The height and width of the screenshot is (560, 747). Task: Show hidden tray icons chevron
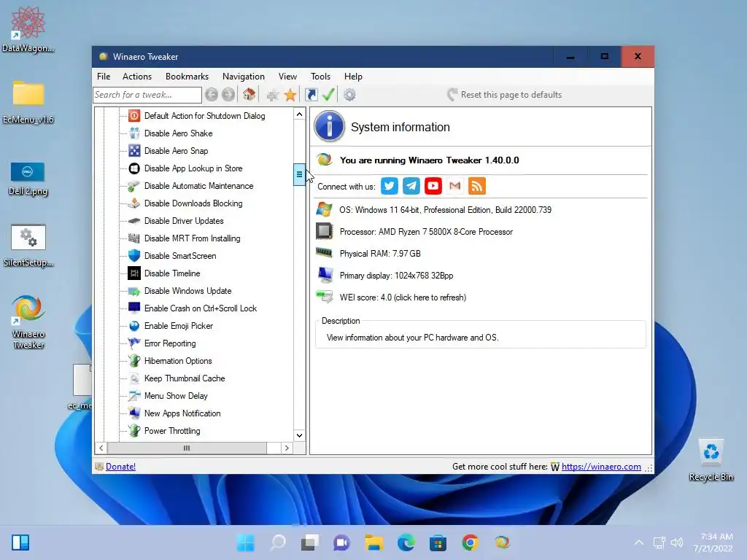(639, 542)
